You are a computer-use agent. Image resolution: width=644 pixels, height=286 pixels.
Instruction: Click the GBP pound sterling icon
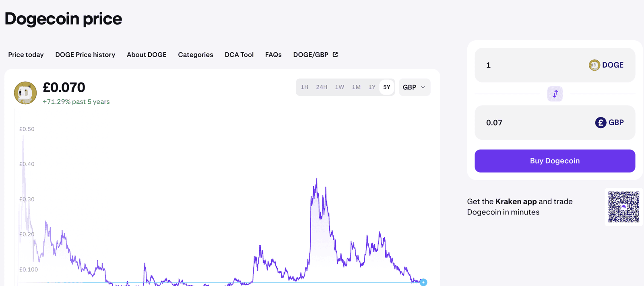coord(600,123)
